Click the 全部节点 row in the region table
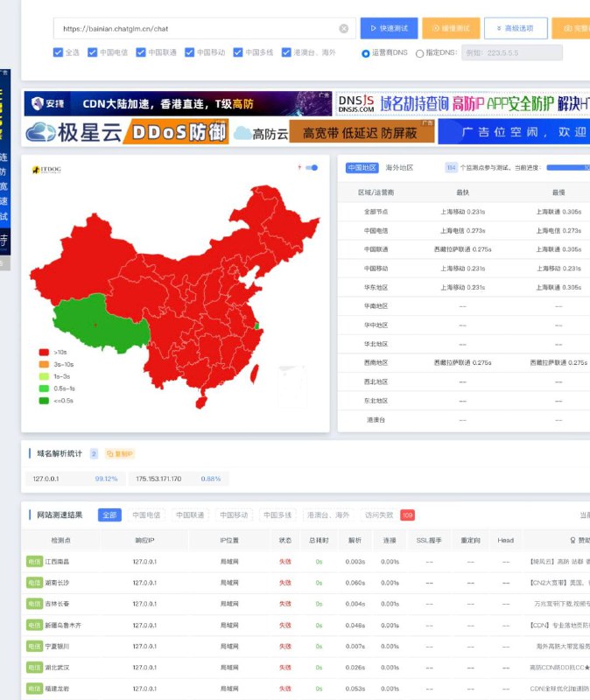The width and height of the screenshot is (590, 700). pos(464,212)
